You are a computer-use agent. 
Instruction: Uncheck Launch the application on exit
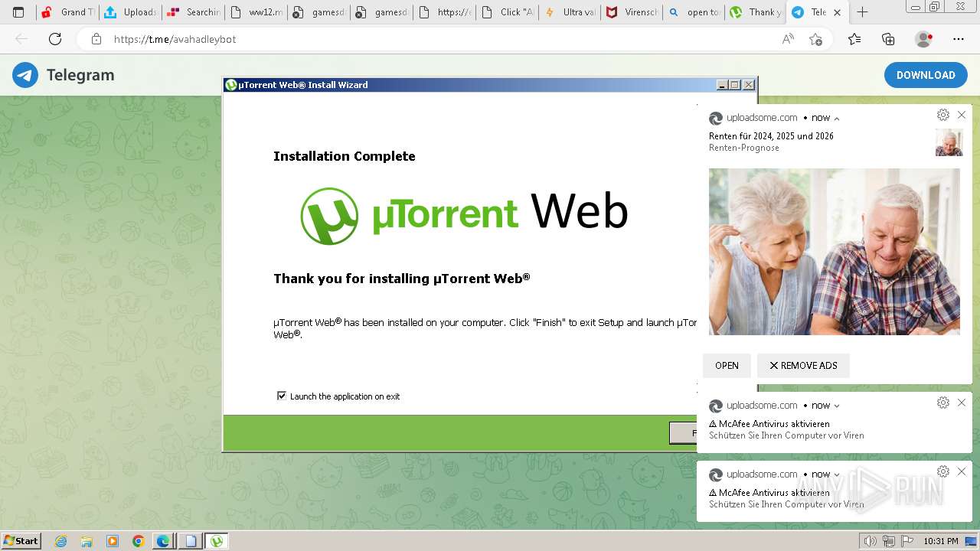click(x=282, y=396)
